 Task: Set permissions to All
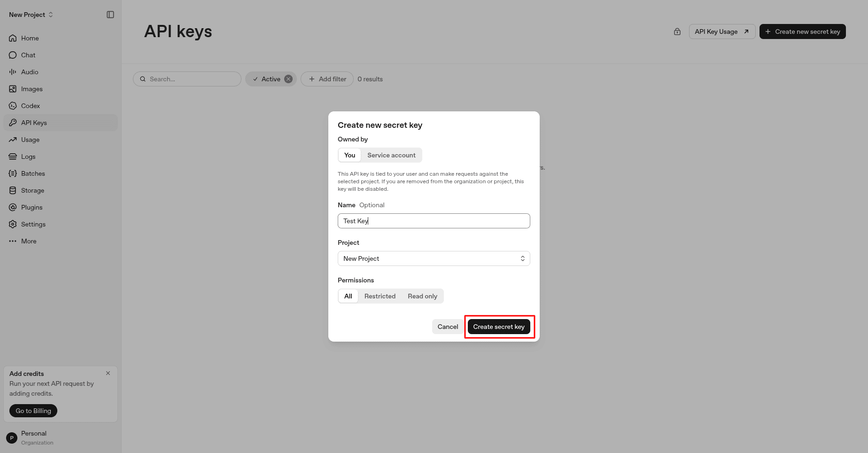click(x=348, y=296)
